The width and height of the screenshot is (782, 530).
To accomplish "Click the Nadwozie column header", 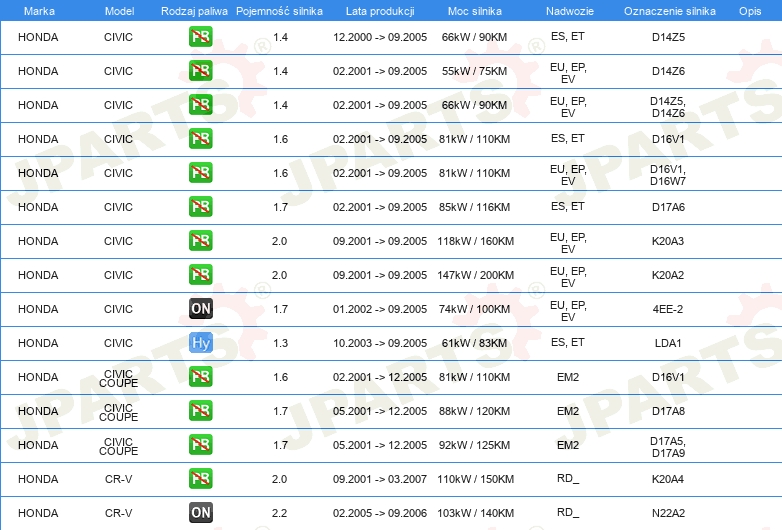I will click(570, 11).
